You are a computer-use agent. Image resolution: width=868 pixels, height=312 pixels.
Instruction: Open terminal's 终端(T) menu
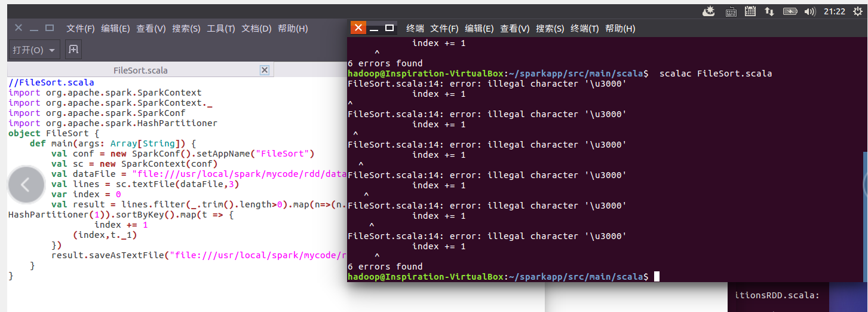585,28
